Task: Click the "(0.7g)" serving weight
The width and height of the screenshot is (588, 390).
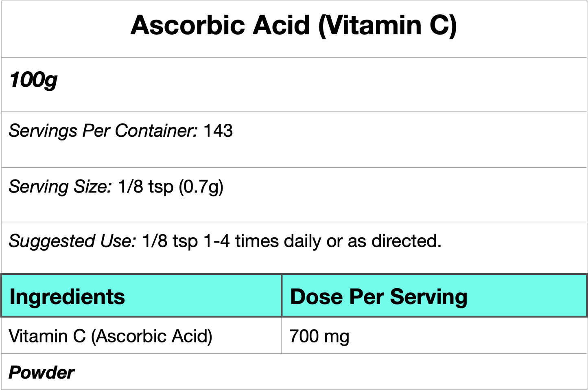Action: click(x=201, y=187)
